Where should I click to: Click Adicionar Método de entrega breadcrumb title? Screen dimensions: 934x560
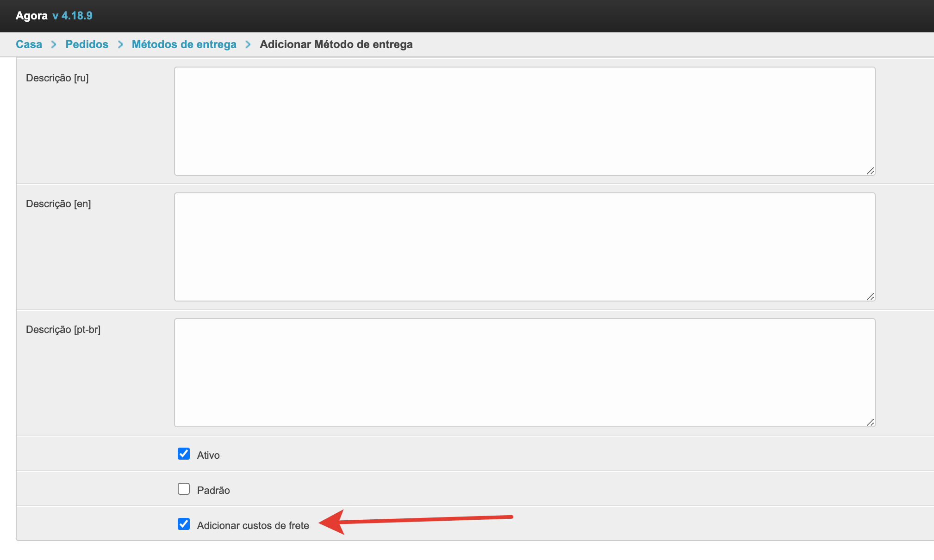(x=336, y=44)
